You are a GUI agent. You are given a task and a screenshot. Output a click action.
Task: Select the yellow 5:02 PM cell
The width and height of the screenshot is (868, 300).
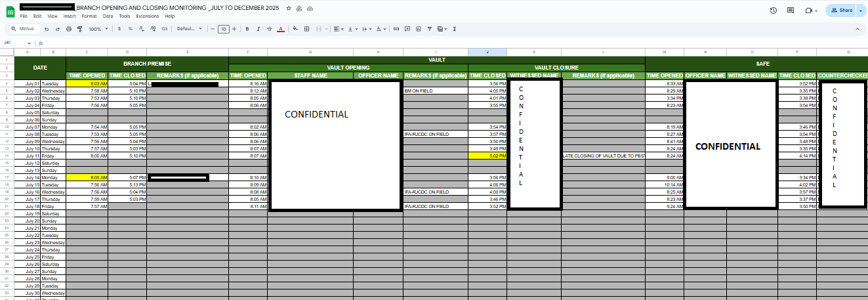(x=487, y=156)
